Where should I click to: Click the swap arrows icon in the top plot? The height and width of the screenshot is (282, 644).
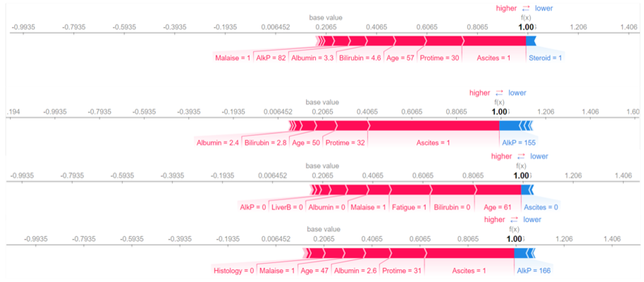tap(526, 9)
